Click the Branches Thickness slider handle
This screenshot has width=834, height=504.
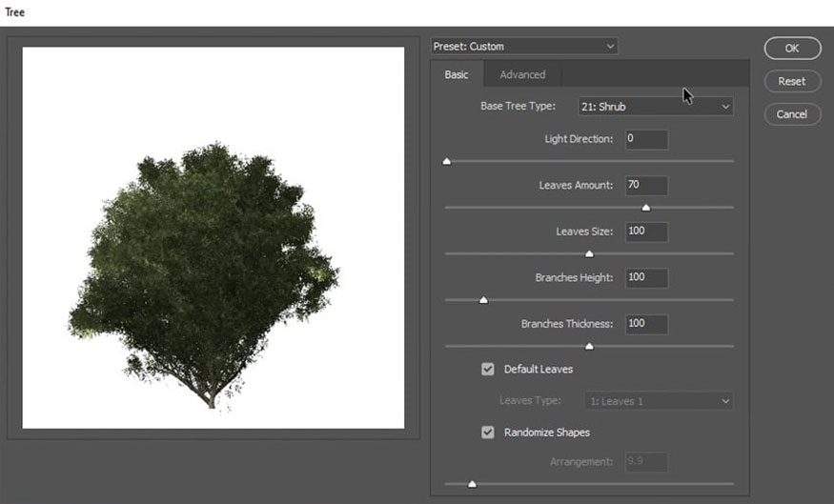tap(589, 347)
